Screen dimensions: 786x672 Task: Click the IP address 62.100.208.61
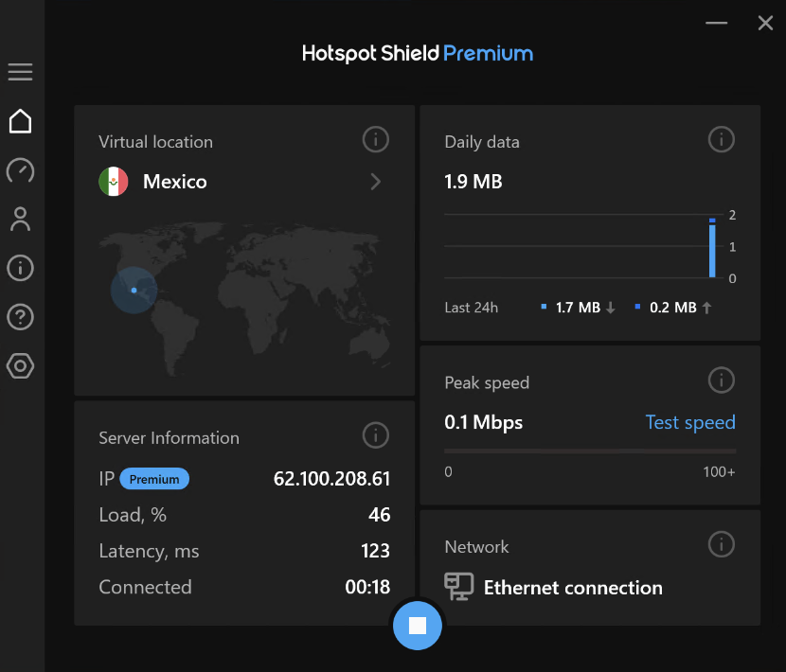[331, 479]
